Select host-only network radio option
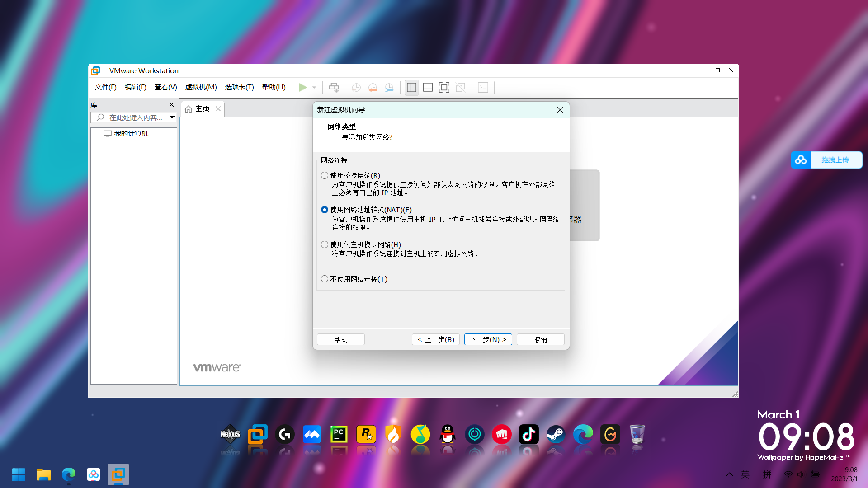The width and height of the screenshot is (868, 488). pos(325,244)
